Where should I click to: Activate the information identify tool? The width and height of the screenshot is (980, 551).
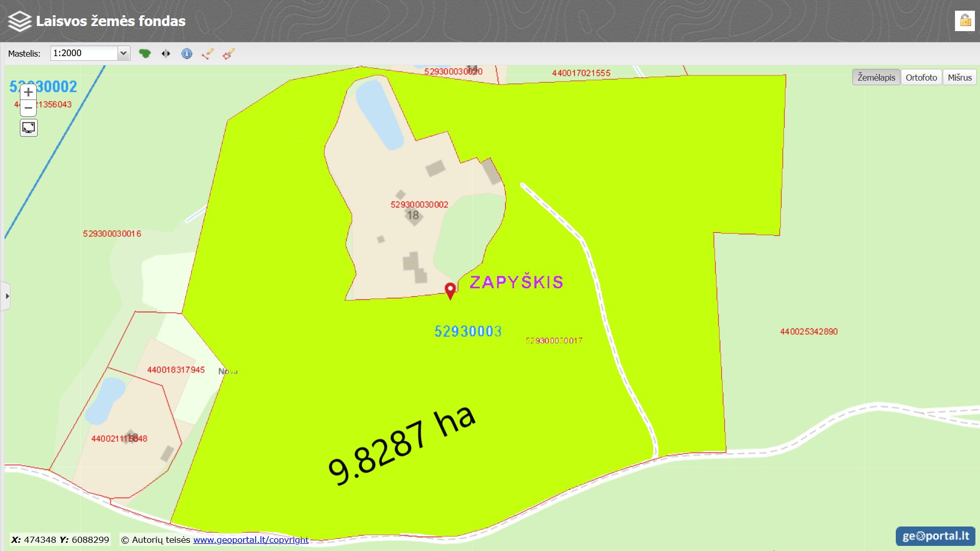click(x=187, y=54)
